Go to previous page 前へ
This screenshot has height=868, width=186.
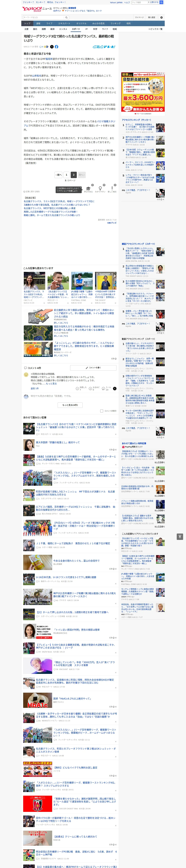tap(59, 175)
